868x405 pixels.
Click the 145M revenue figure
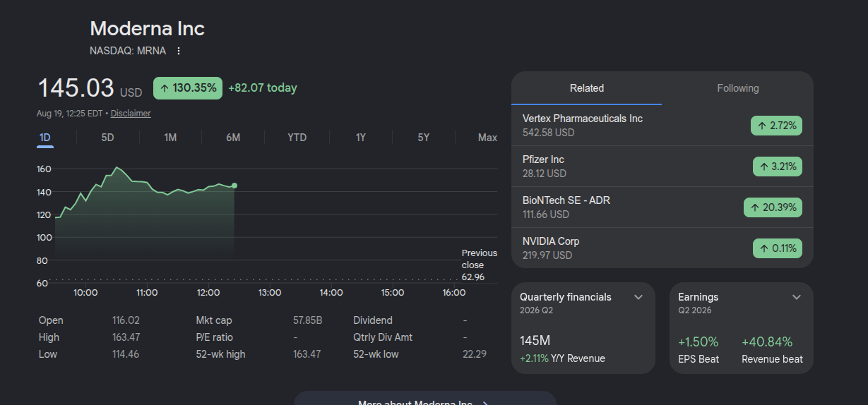535,341
